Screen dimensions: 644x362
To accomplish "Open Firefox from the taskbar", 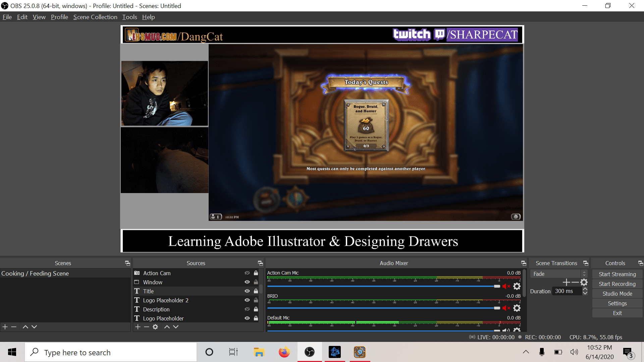I will (284, 352).
